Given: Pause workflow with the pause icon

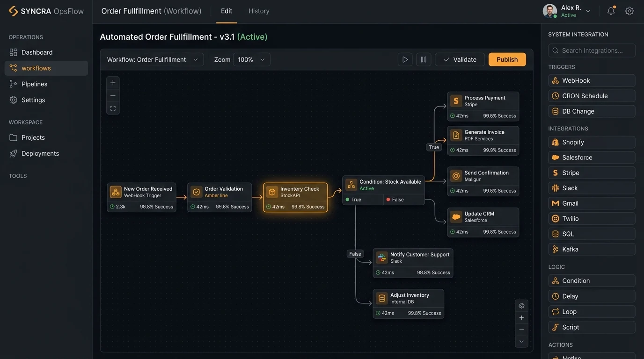Looking at the screenshot, I should tap(423, 59).
